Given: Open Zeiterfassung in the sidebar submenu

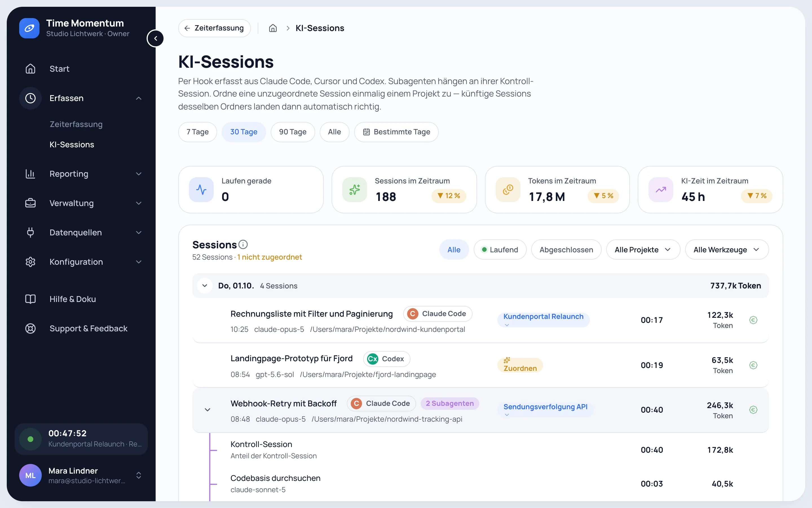Looking at the screenshot, I should [76, 124].
